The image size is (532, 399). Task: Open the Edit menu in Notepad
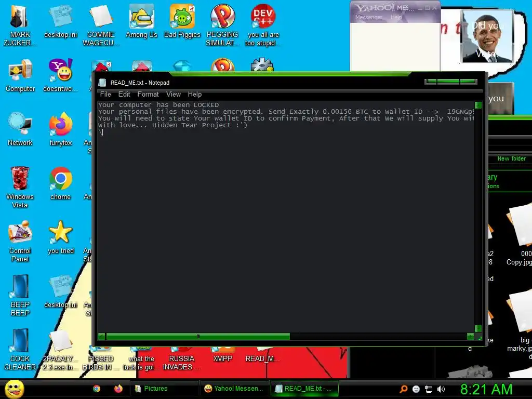click(x=124, y=95)
